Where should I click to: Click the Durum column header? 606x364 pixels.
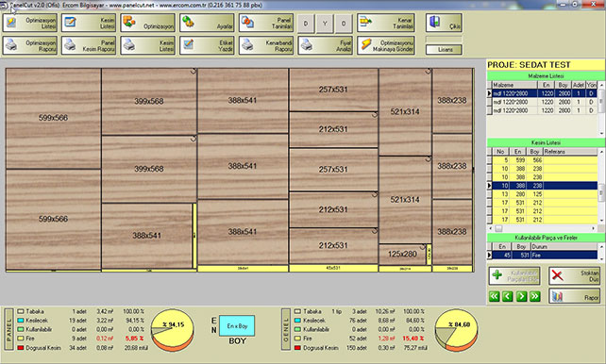[564, 246]
